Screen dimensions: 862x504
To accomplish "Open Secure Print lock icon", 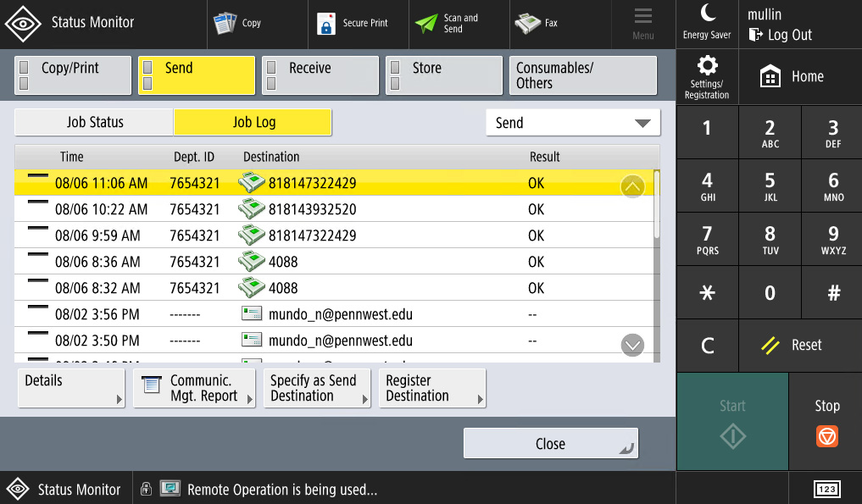I will point(326,24).
